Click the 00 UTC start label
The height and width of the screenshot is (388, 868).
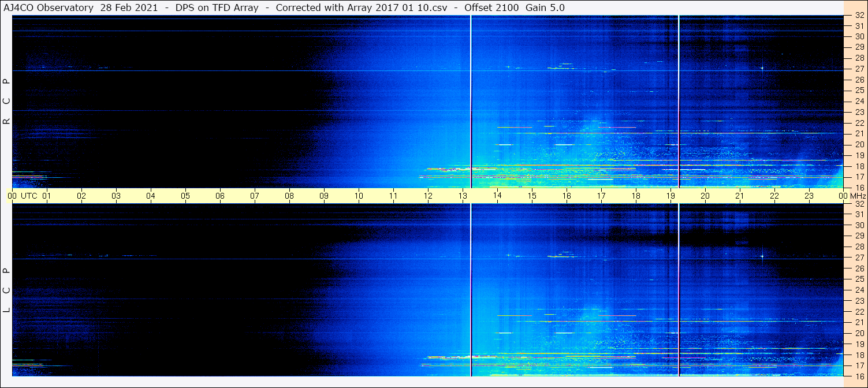click(x=12, y=196)
